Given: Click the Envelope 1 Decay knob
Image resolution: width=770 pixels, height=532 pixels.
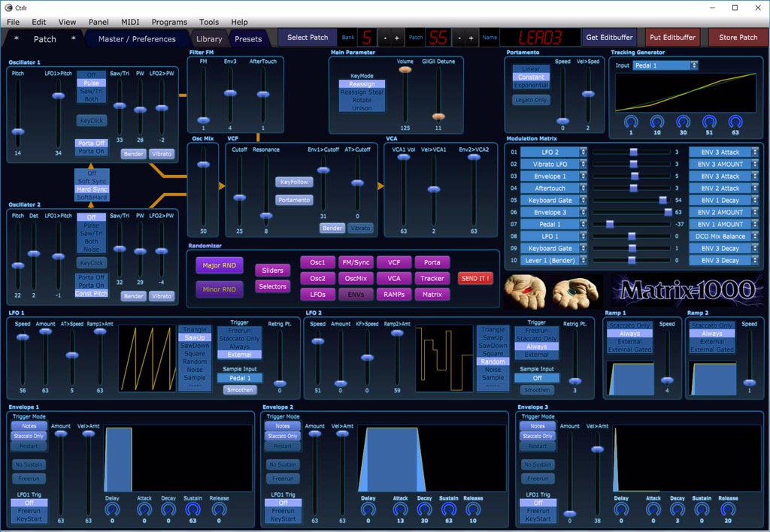Looking at the screenshot, I should (168, 510).
